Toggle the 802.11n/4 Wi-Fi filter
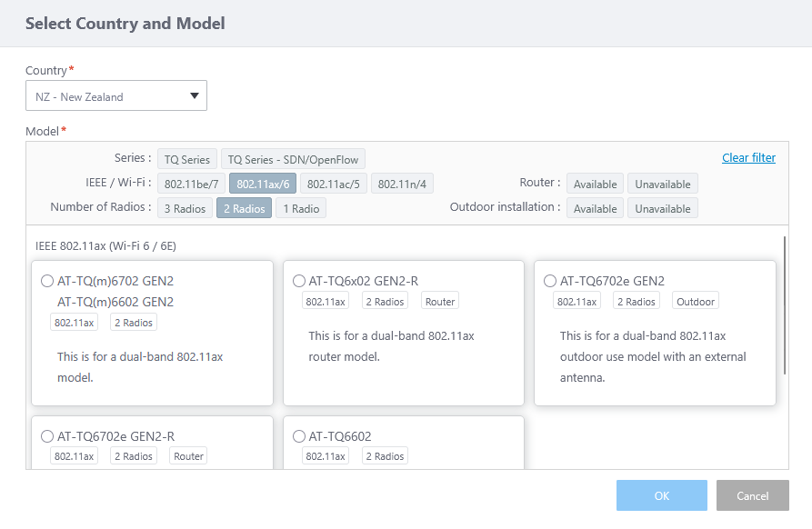 (402, 184)
